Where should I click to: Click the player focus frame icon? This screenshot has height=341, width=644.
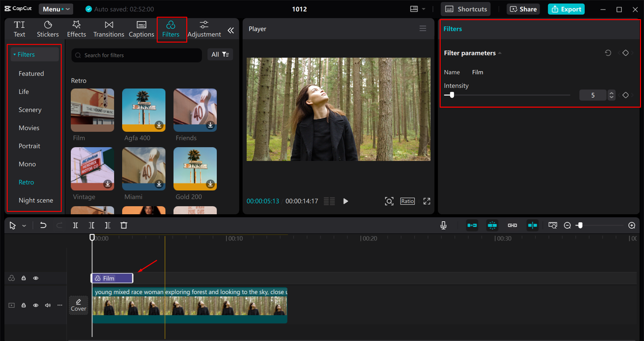point(389,201)
